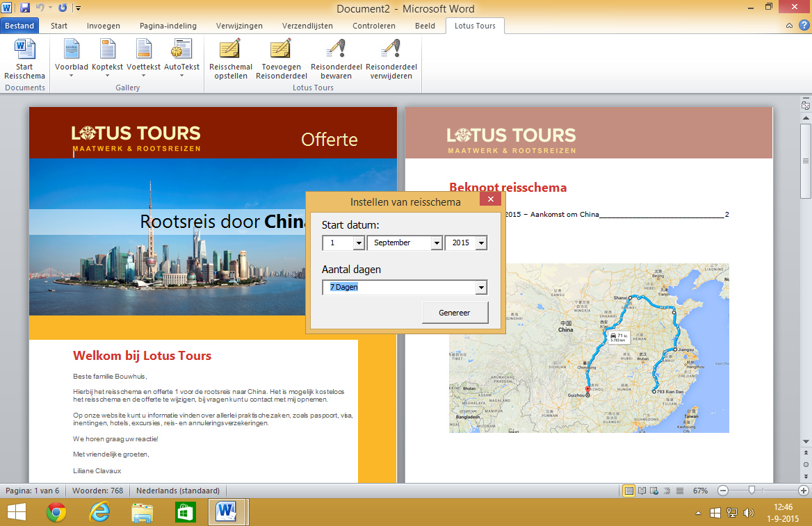
Task: Switch to Web Layout view
Action: coord(654,491)
